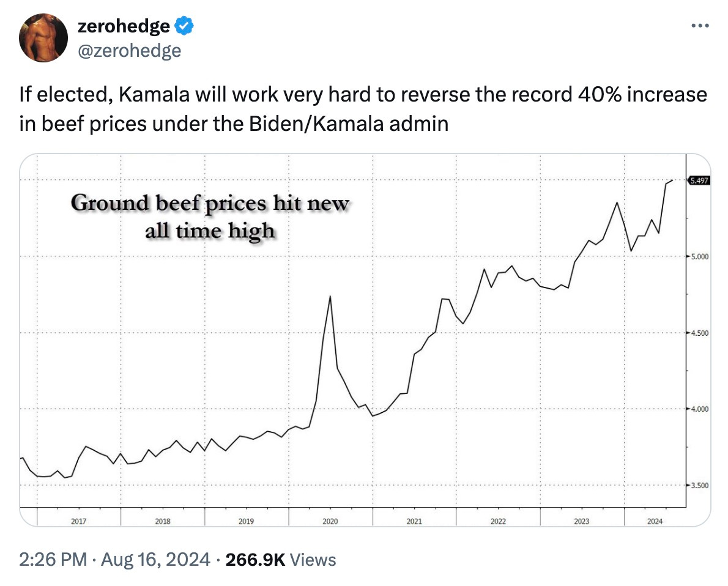Click the 2024 label on chart axis
Viewport: 728px width, 586px height.
655,521
